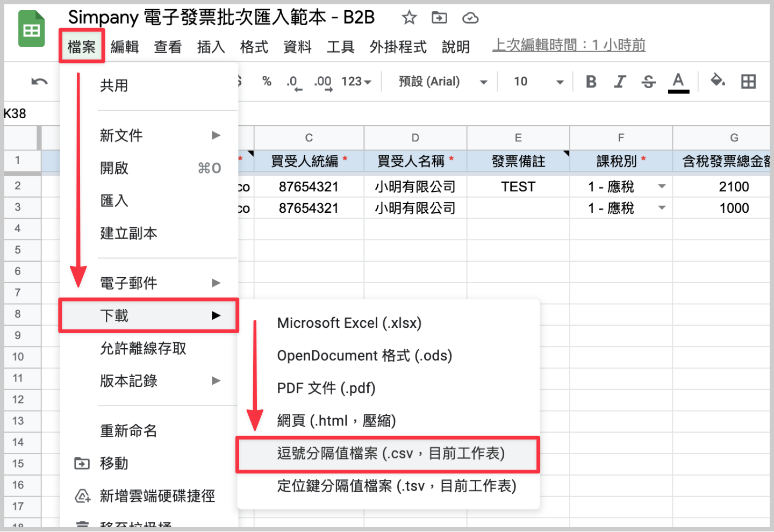
Task: Check the cloud save status icon
Action: point(470,18)
